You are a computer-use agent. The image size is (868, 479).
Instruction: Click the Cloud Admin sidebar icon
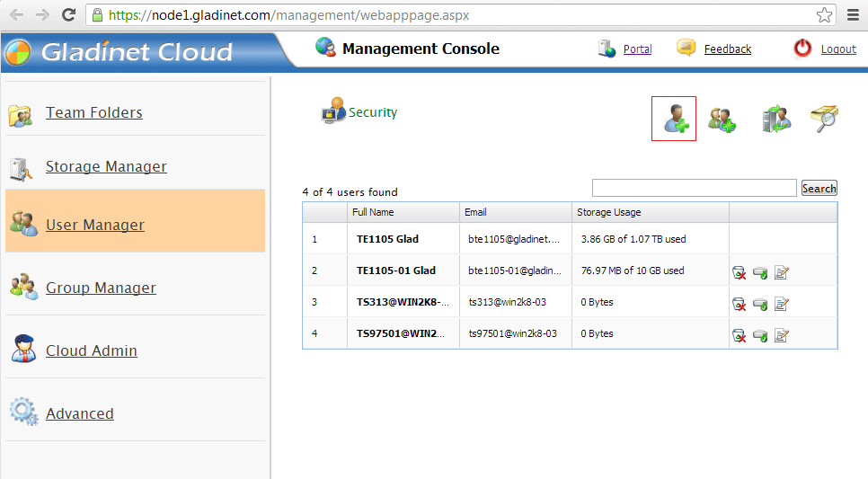tap(23, 349)
